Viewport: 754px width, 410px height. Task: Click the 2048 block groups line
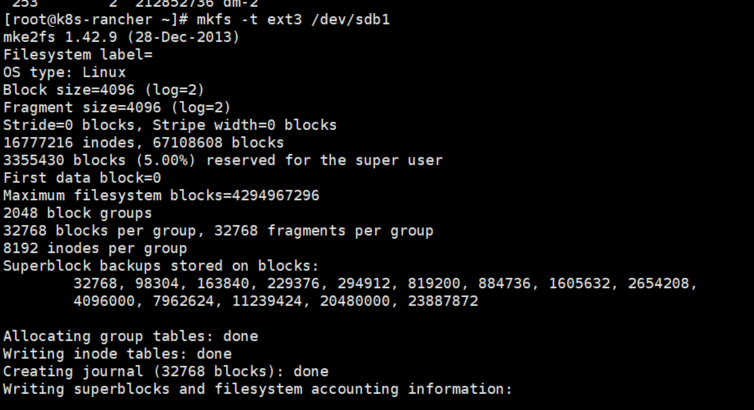pyautogui.click(x=77, y=213)
